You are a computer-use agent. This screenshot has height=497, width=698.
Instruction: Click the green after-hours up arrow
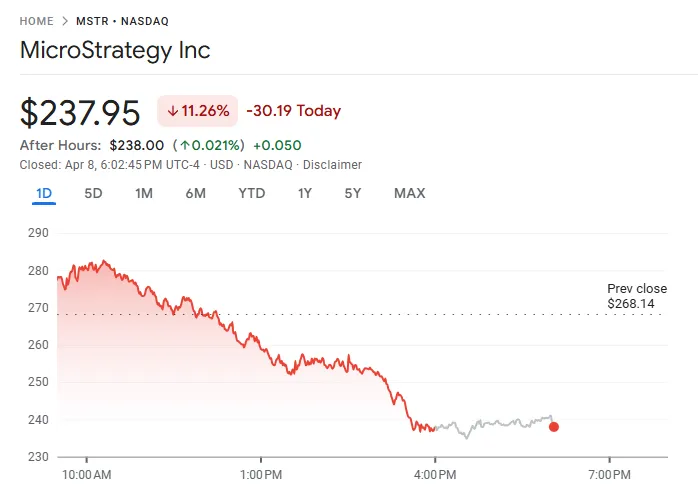coord(185,145)
